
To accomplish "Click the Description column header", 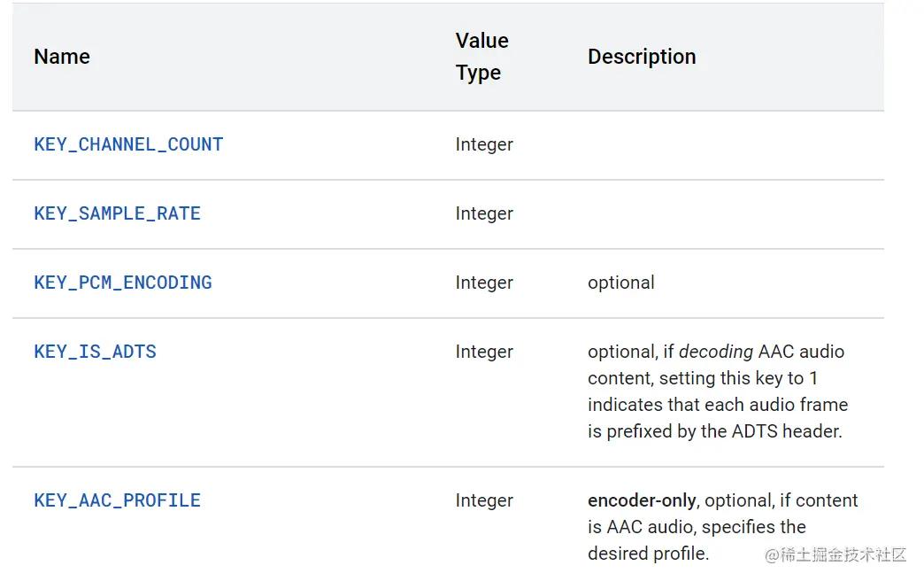I will pos(642,57).
